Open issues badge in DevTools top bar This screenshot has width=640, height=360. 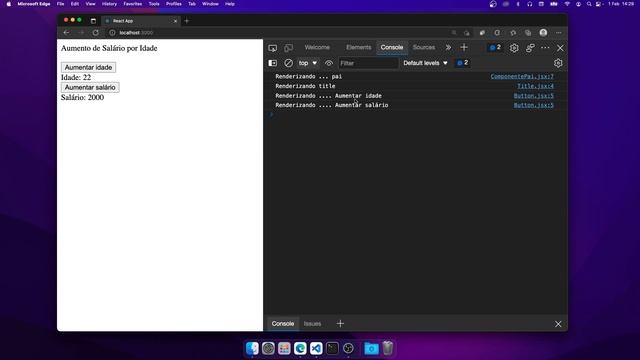click(495, 47)
